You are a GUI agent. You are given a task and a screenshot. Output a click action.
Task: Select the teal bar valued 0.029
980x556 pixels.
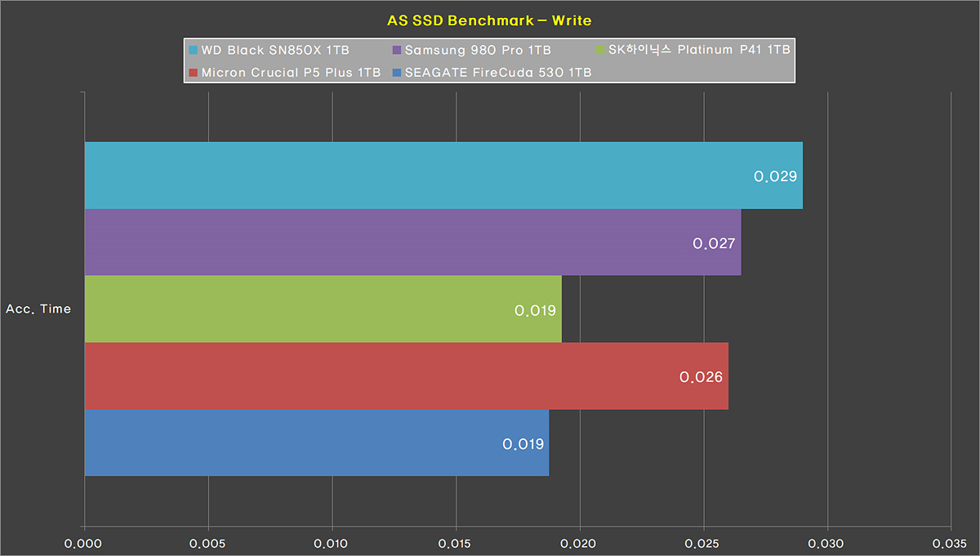pos(443,176)
